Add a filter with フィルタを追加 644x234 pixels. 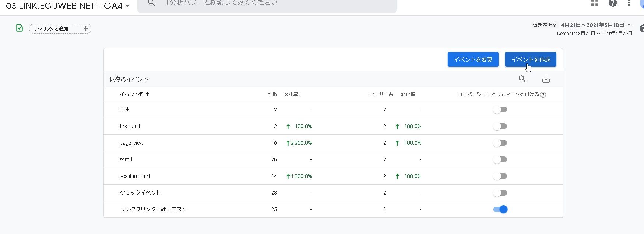click(52, 28)
